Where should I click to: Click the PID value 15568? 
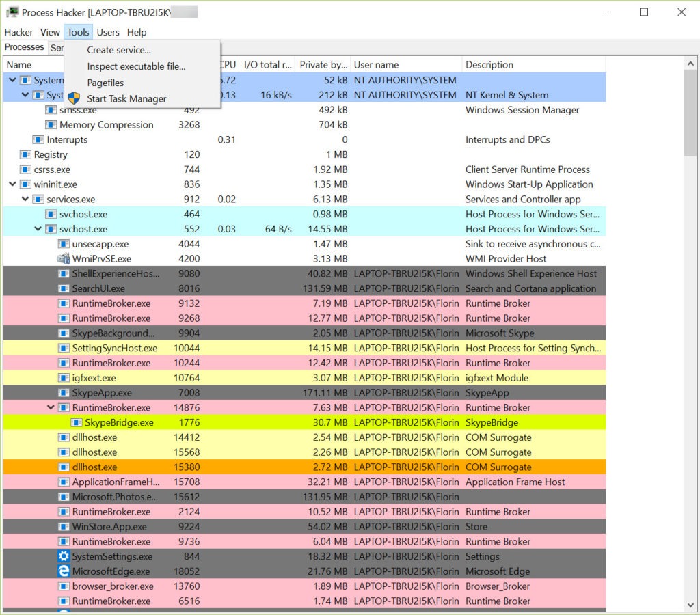tap(187, 452)
